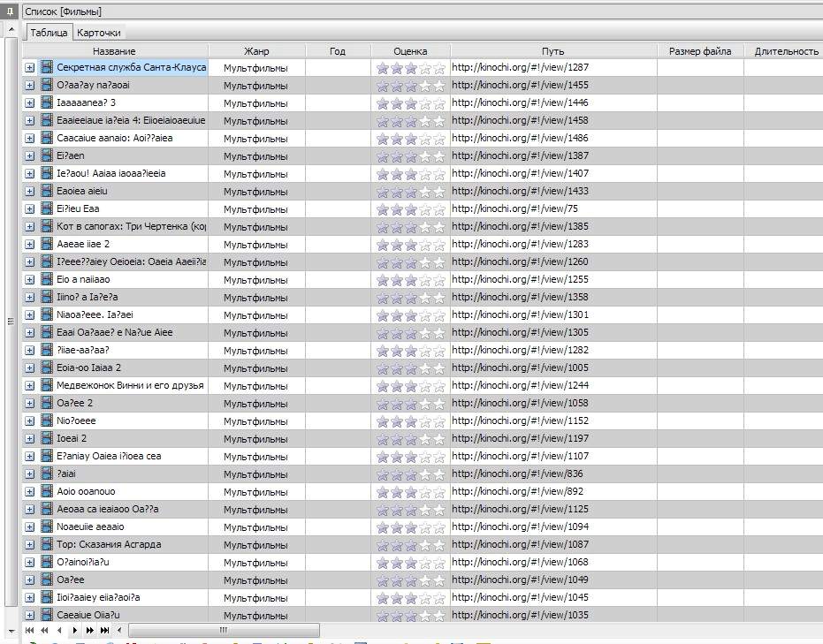Viewport: 823px width, 644px height.
Task: Click film icon in 'Iaaaaanea? 3' row
Action: [47, 102]
